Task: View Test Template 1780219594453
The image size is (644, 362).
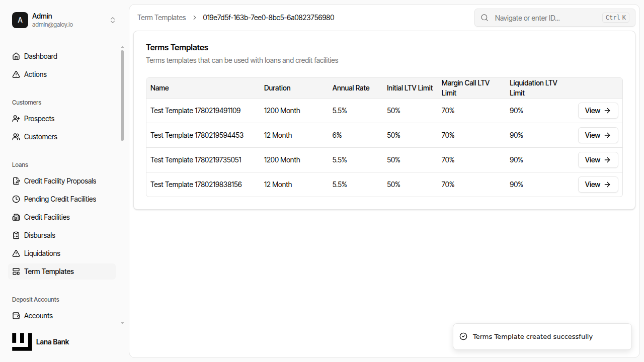Action: [x=598, y=135]
